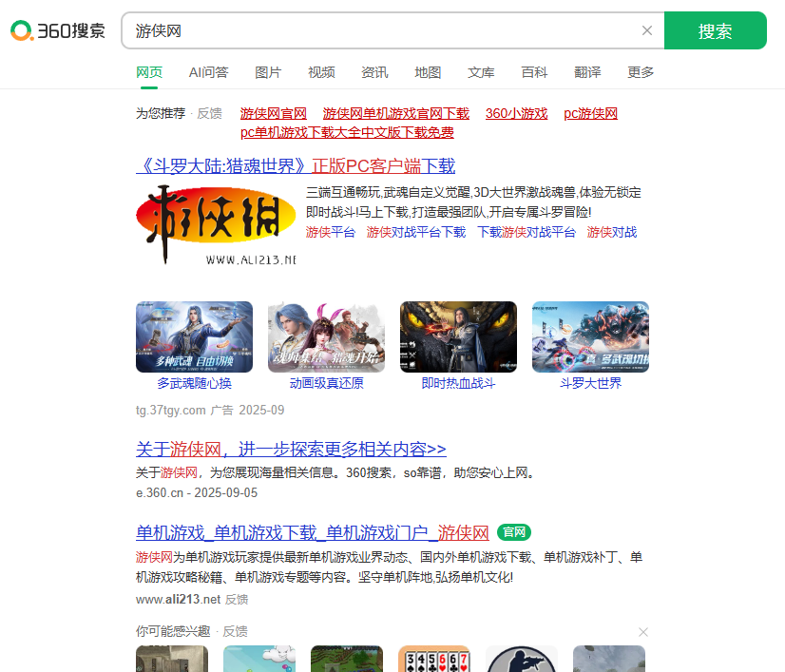
Task: Click the tg.37tgy.com ad source text
Action: (x=170, y=410)
